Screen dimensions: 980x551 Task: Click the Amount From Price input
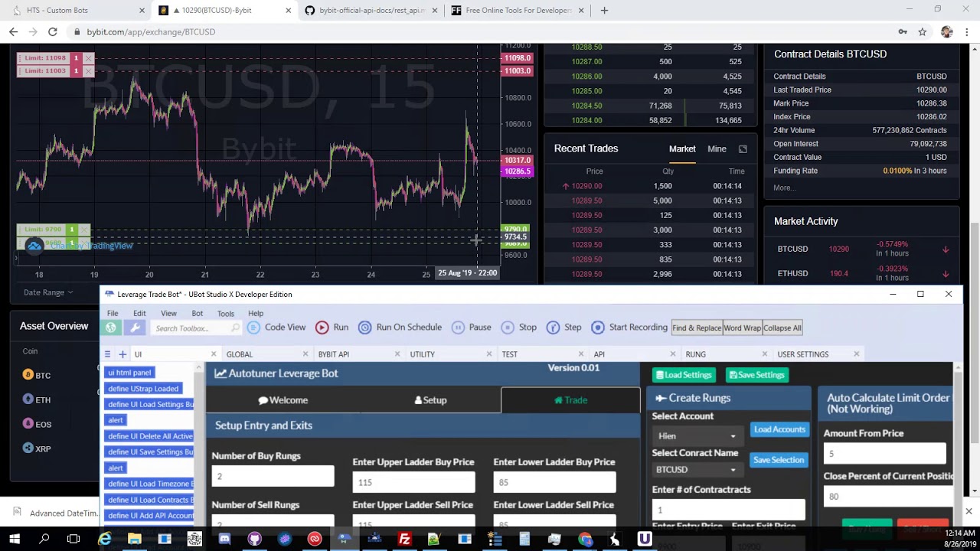884,453
